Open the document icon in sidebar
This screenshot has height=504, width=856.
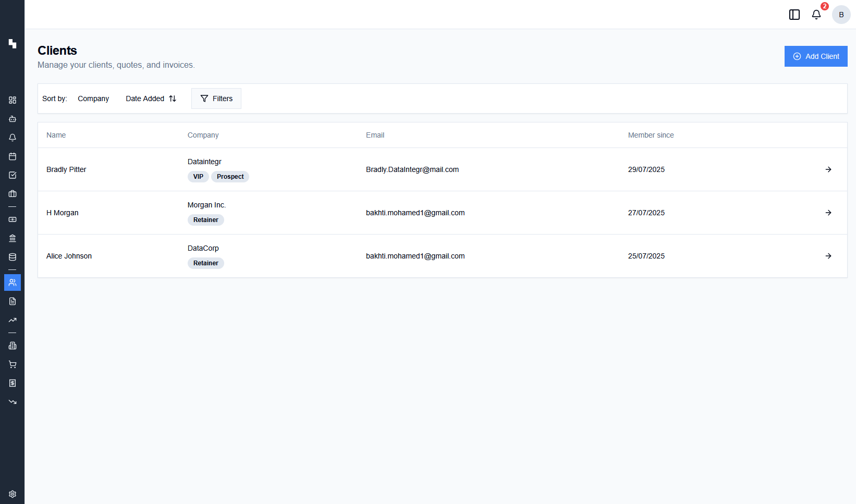point(13,301)
